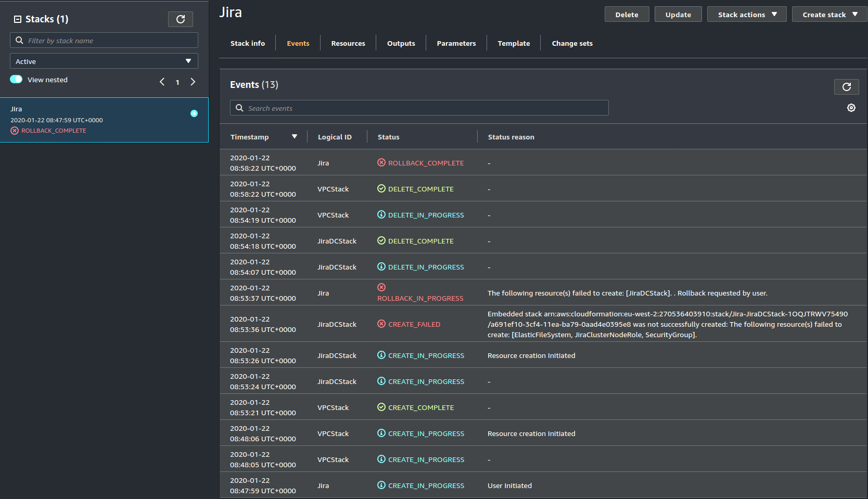Click inside the Search events field
The image size is (868, 499).
(419, 108)
